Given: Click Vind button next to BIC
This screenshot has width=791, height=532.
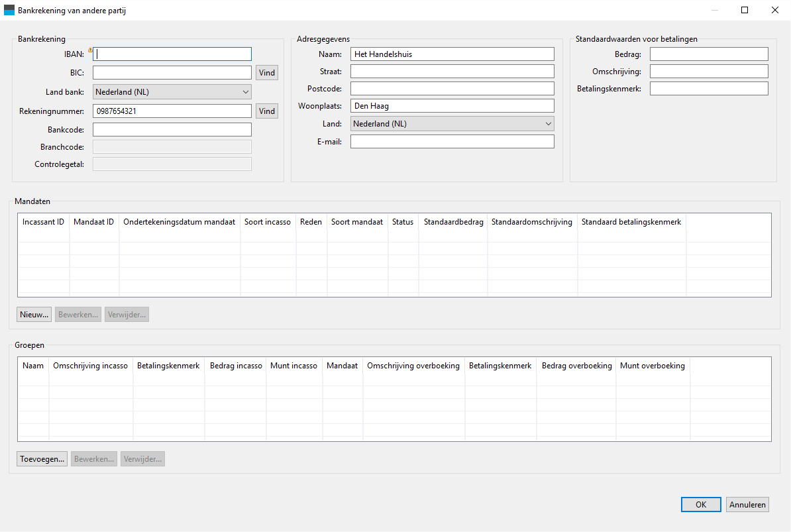Looking at the screenshot, I should (x=267, y=73).
